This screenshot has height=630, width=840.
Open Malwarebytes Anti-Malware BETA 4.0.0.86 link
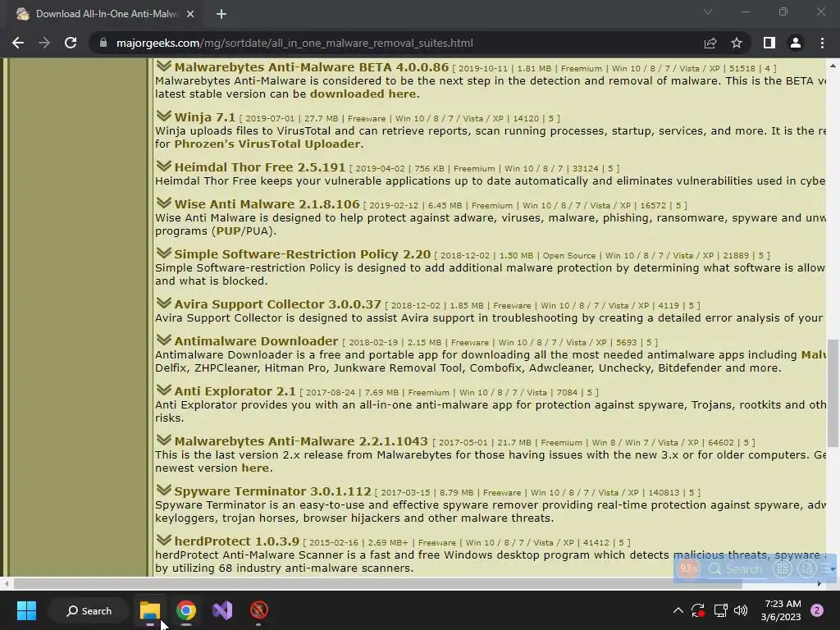pyautogui.click(x=311, y=67)
